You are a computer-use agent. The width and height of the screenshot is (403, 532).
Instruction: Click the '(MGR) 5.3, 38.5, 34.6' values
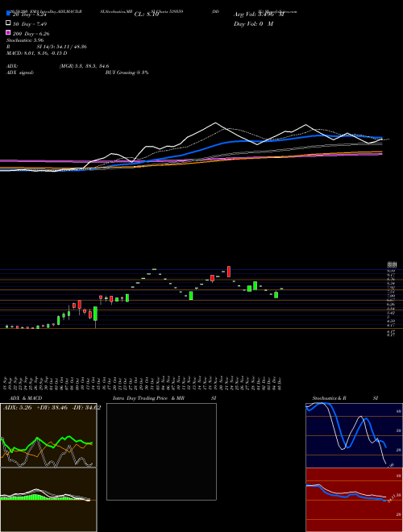tap(84, 66)
